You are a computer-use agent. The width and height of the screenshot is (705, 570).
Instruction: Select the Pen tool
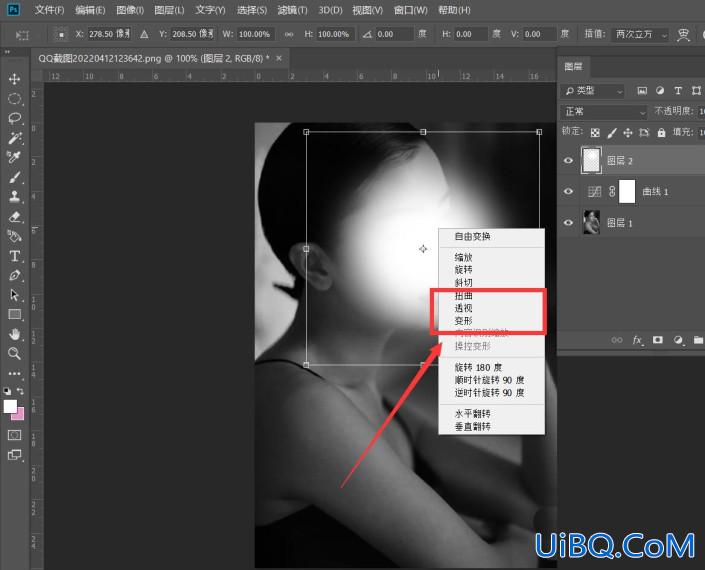(x=14, y=276)
